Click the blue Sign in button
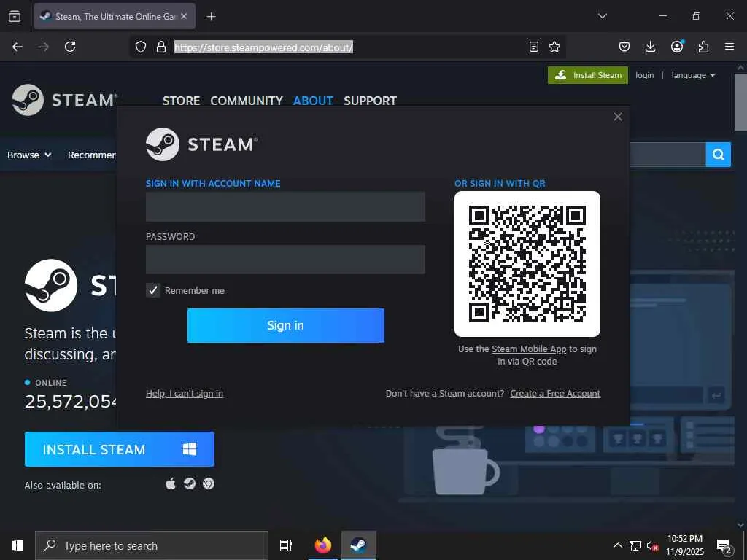This screenshot has height=560, width=747. (x=286, y=325)
